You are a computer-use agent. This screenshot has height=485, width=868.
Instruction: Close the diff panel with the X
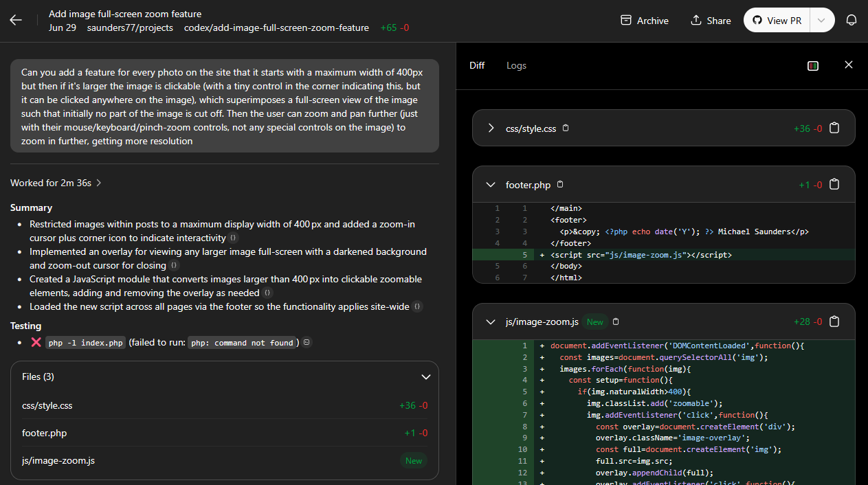click(849, 65)
